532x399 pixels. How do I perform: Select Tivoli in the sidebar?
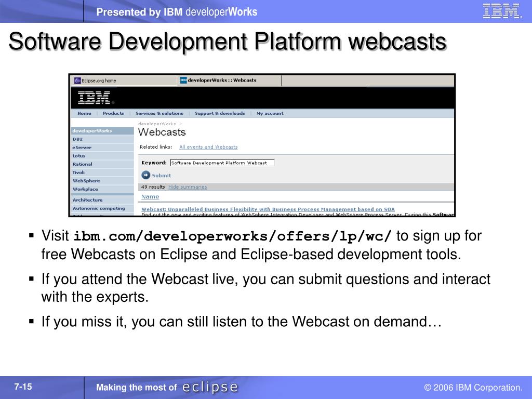(102, 172)
